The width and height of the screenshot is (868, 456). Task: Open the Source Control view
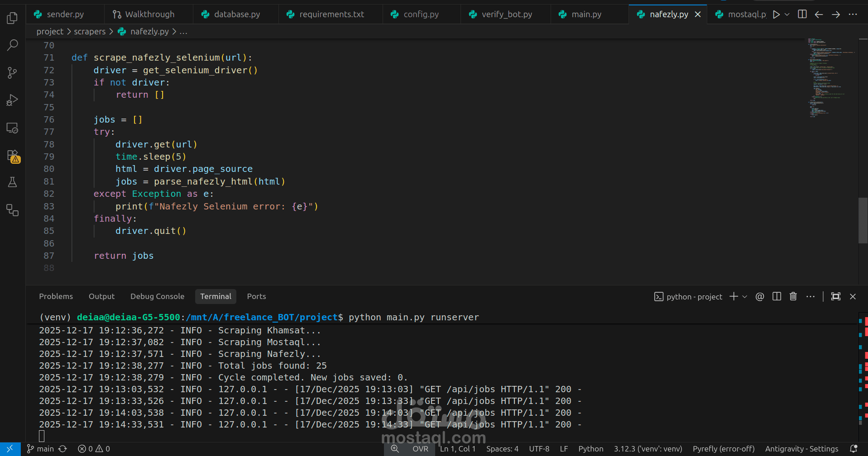(12, 73)
